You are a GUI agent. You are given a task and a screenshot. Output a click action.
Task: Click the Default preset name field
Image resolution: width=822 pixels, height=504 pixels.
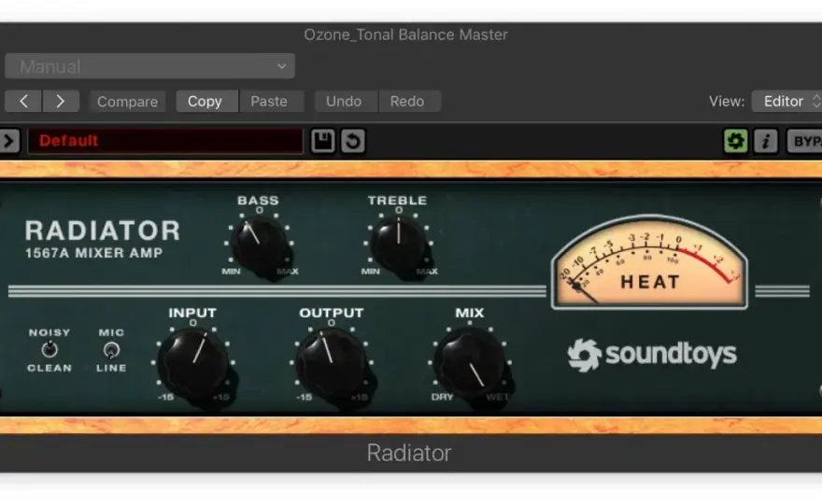point(165,141)
